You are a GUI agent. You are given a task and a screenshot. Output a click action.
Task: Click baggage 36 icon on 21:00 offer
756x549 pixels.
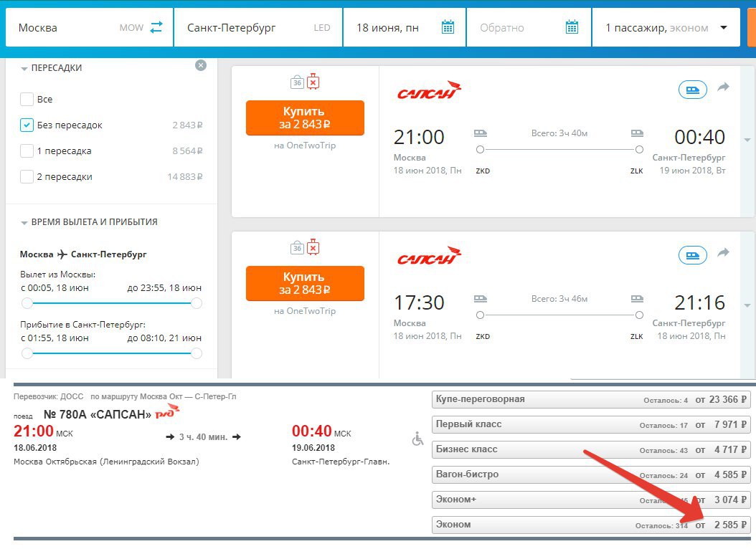coord(297,82)
